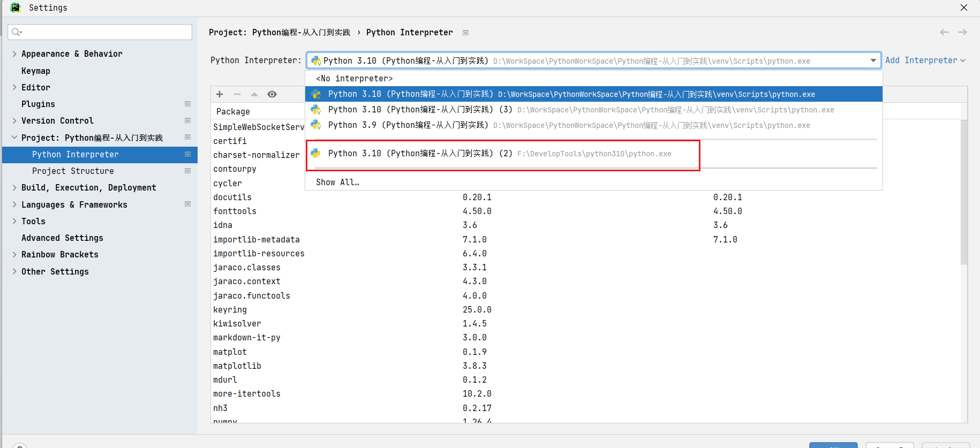Viewport: 980px width, 448px height.
Task: Click the upgrade package up-arrow icon
Action: 254,94
